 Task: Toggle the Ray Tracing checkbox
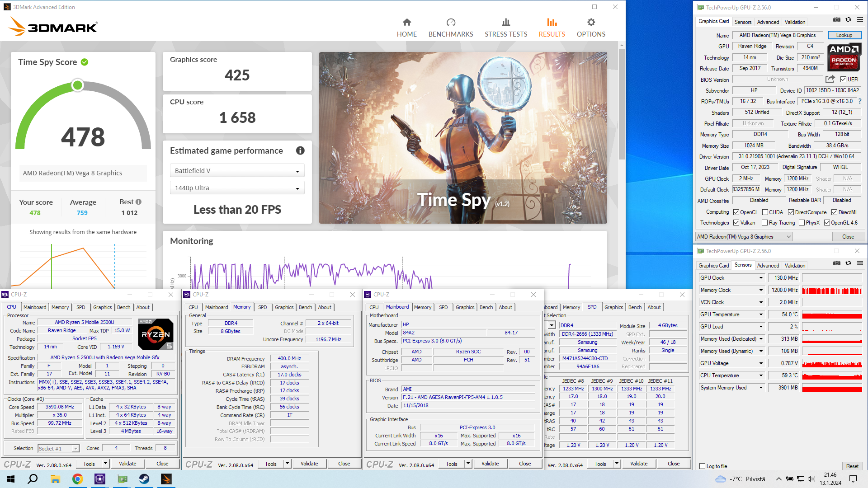764,223
